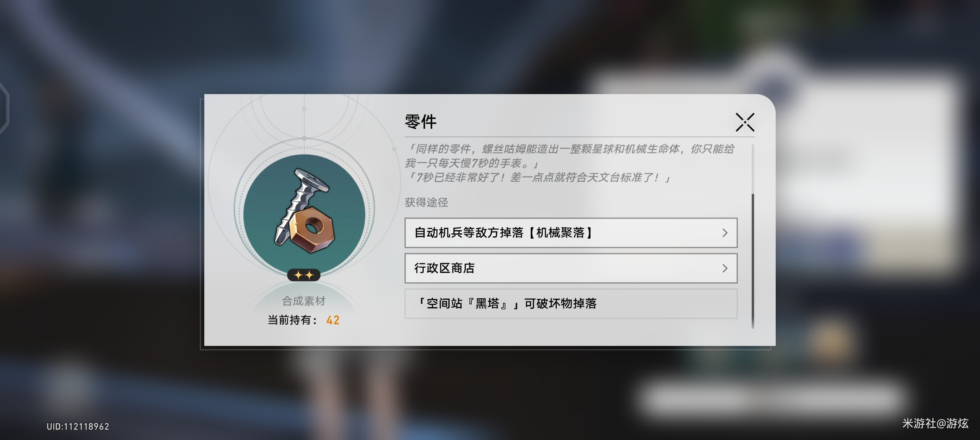This screenshot has height=440, width=980.
Task: Select 「空间站『黑塔』」可破坏物掉落 entry
Action: [x=571, y=304]
